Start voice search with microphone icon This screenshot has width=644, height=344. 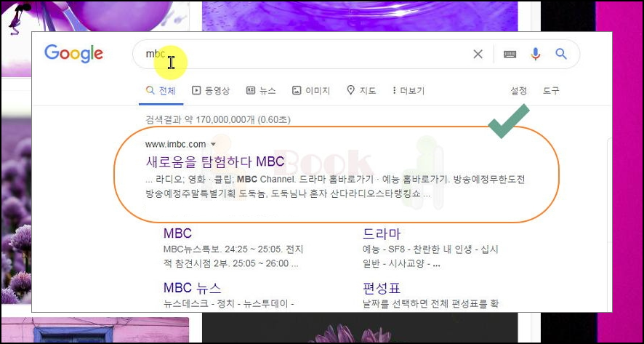[x=535, y=54]
